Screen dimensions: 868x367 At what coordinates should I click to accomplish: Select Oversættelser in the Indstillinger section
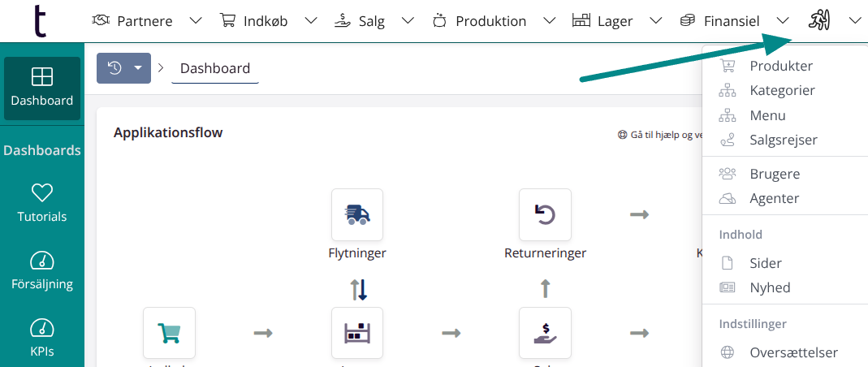click(x=793, y=352)
